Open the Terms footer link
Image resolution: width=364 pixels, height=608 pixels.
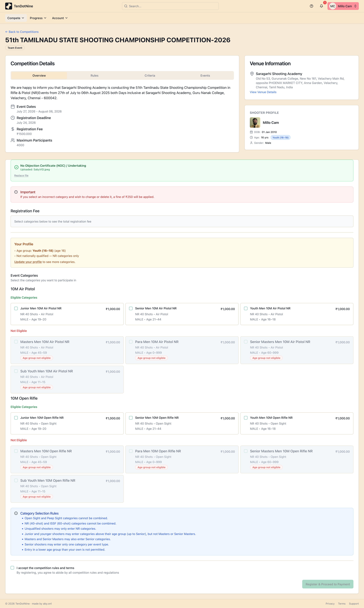tap(342, 604)
